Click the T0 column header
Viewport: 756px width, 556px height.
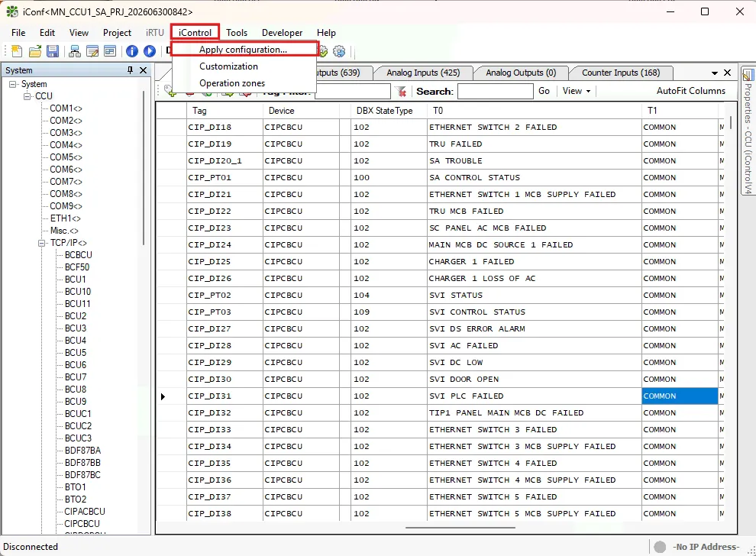[x=535, y=111]
